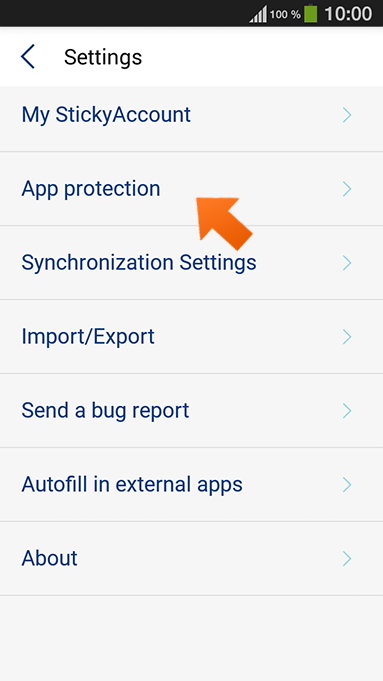
Task: Tap the Settings title text
Action: coord(103,58)
